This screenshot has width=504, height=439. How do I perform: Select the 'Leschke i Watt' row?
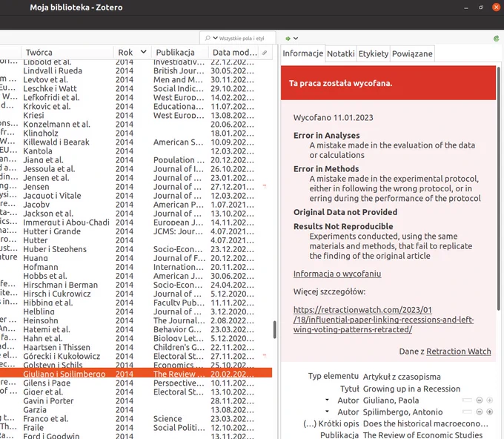tap(136, 88)
